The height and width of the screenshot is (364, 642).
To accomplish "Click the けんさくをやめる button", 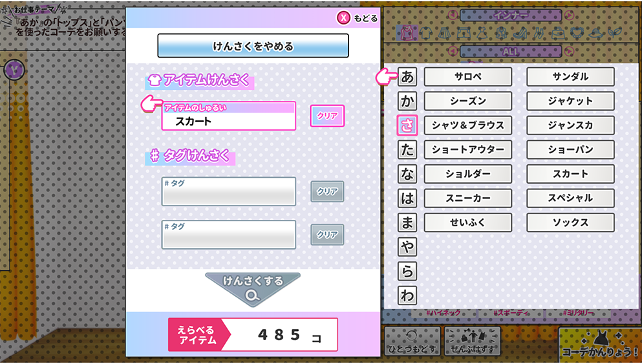I will [253, 45].
